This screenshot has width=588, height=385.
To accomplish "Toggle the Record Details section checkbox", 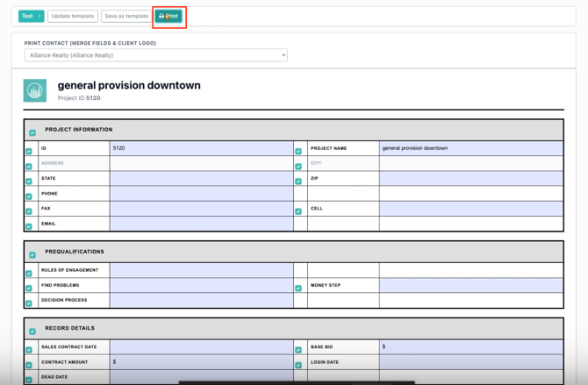I will [x=32, y=332].
